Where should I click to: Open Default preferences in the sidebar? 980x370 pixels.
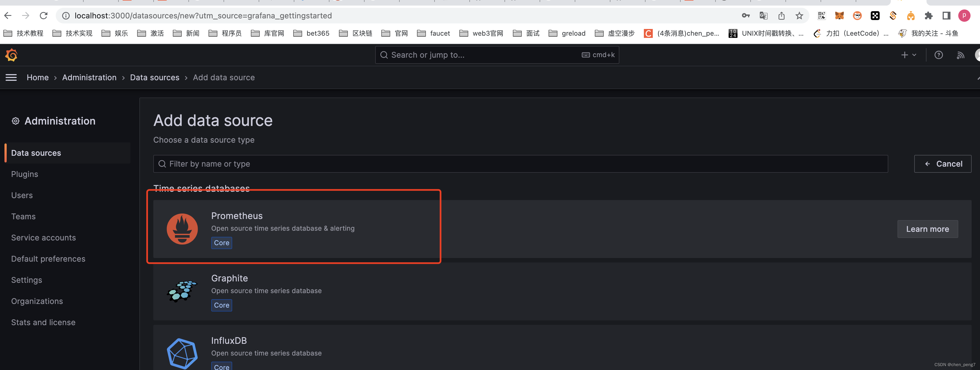click(x=48, y=259)
